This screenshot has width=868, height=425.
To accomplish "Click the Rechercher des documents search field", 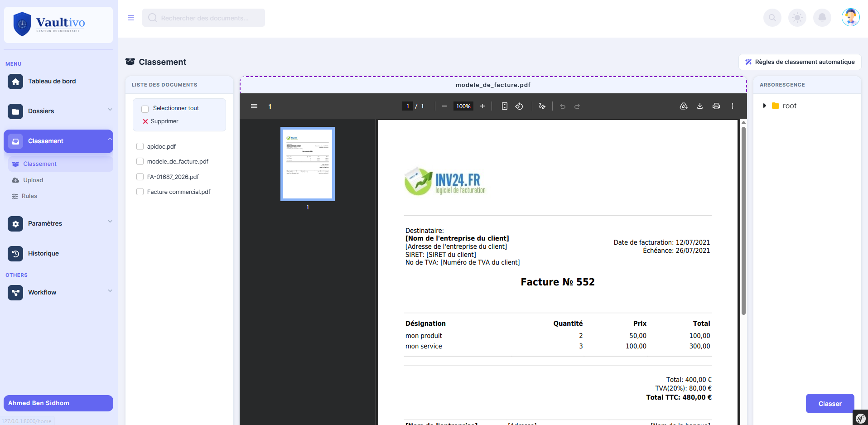I will click(203, 18).
